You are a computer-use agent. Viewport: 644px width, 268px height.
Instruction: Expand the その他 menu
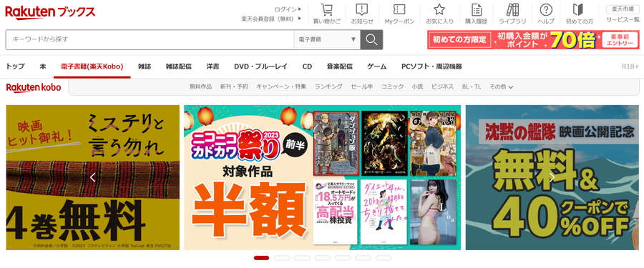tap(501, 86)
